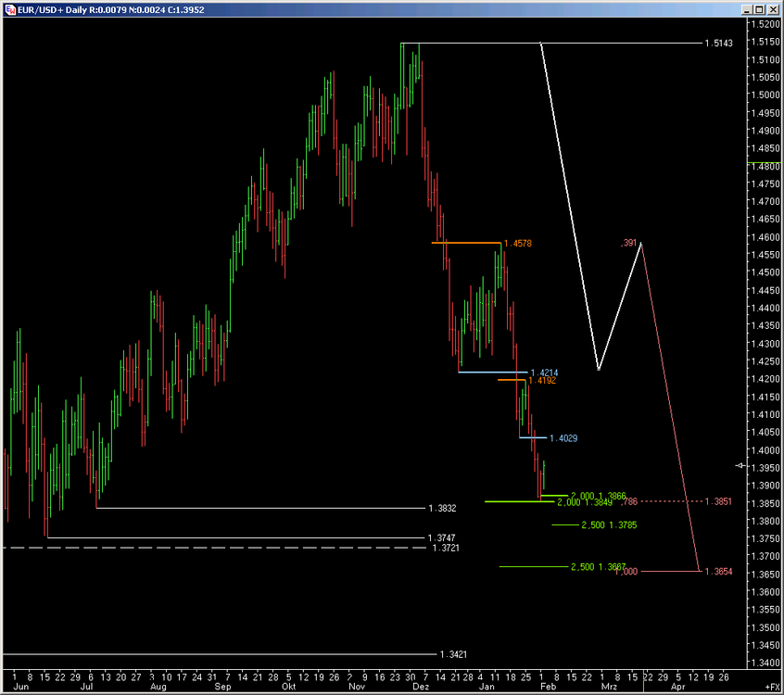784x695 pixels.
Task: Select the red 1.3851 projection label
Action: point(718,501)
